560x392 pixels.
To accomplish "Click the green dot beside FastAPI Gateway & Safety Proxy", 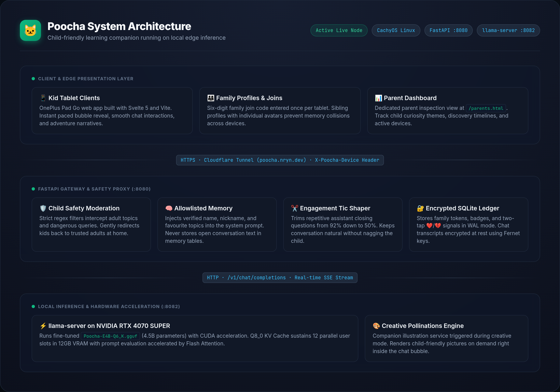I will pyautogui.click(x=33, y=189).
